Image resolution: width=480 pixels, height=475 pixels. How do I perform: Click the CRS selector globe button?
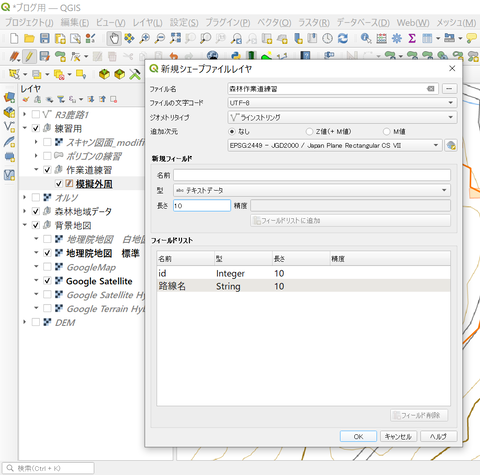click(451, 145)
